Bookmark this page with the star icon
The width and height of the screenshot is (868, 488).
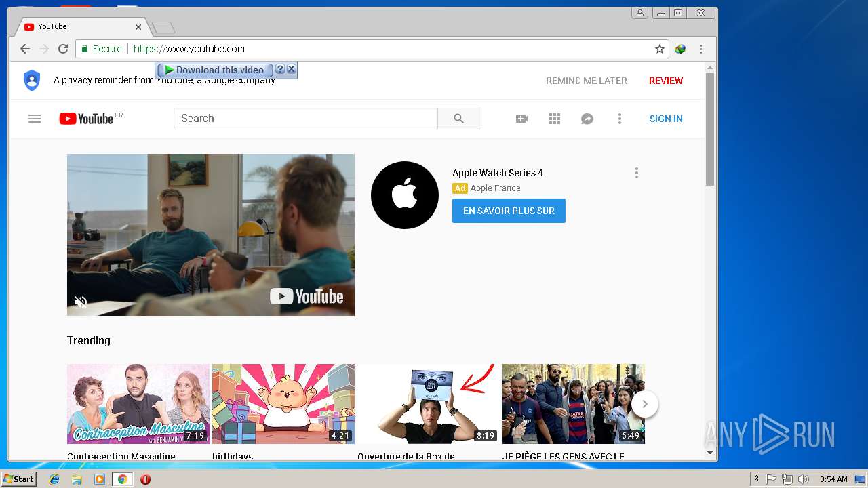tap(659, 49)
